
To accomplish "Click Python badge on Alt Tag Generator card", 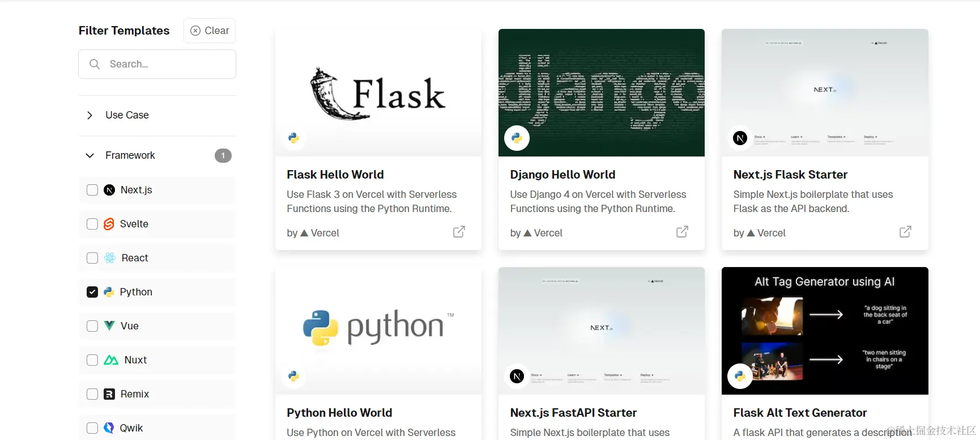I will [740, 376].
